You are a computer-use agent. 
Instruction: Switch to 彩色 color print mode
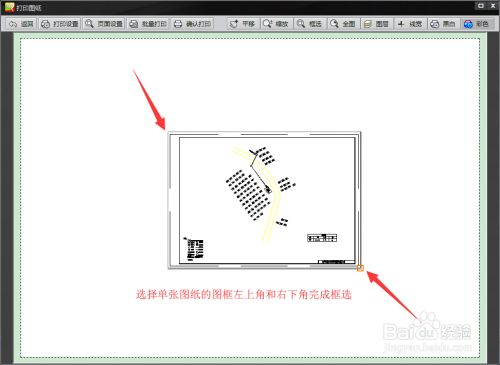[x=477, y=24]
